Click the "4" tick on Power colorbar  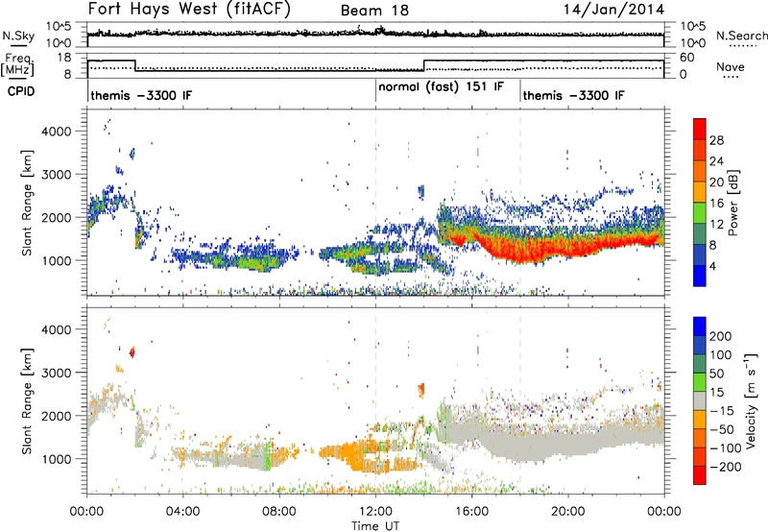[x=712, y=266]
